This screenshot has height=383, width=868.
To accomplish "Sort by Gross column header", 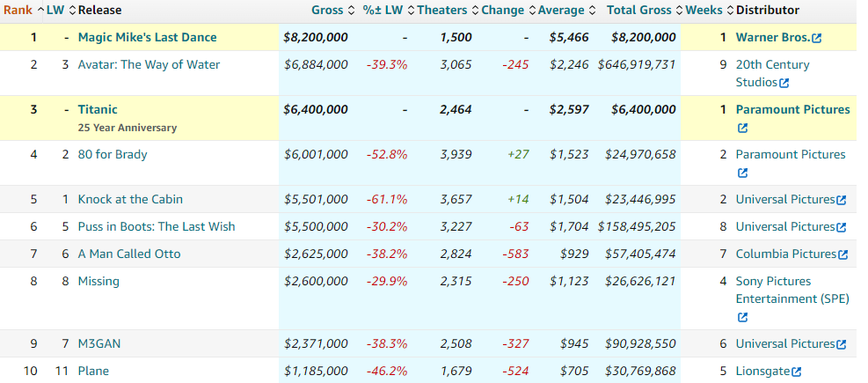I will point(327,10).
